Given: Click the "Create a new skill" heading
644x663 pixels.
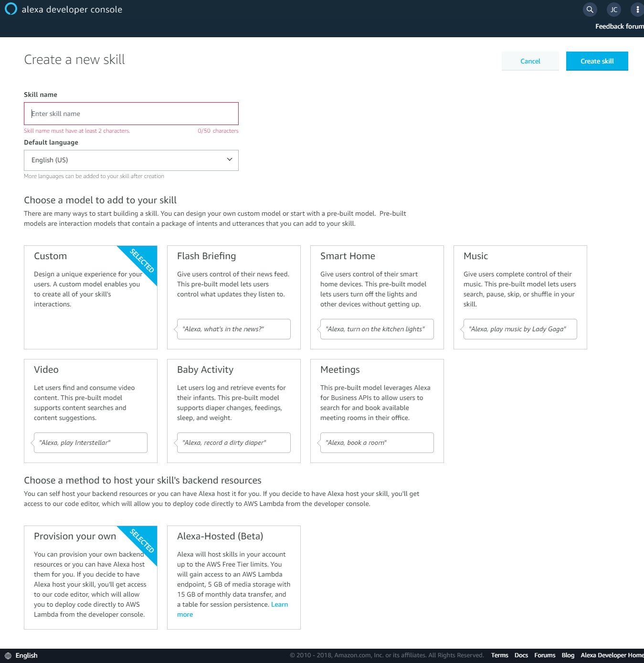Looking at the screenshot, I should [x=74, y=60].
